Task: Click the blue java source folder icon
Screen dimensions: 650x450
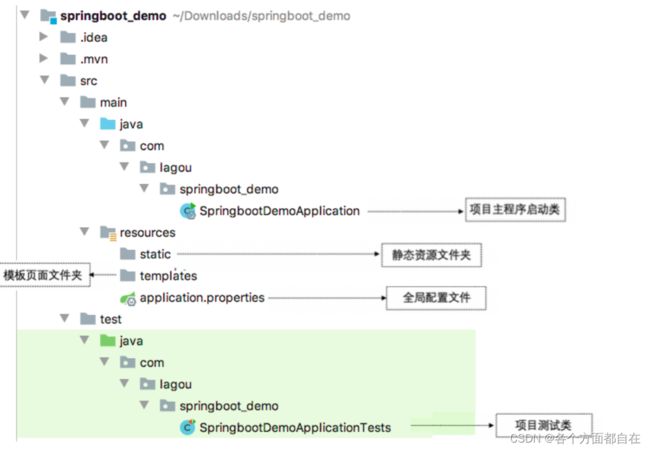Action: [108, 124]
